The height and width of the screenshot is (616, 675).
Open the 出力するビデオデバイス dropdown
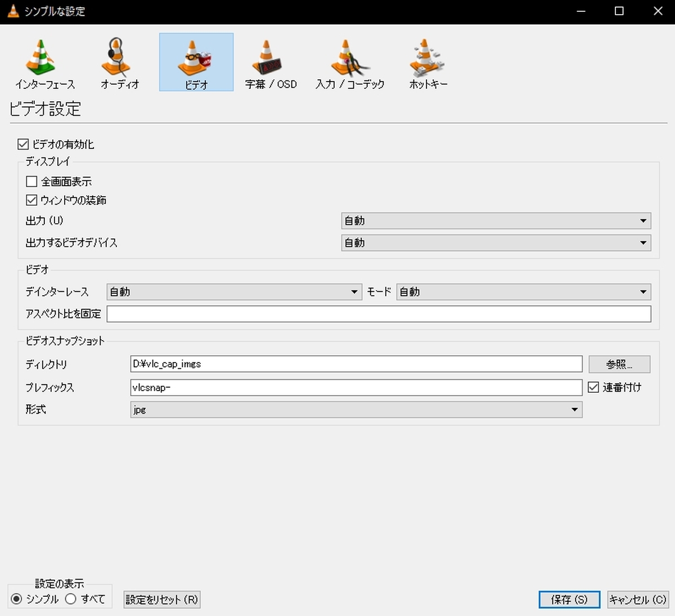[x=496, y=243]
